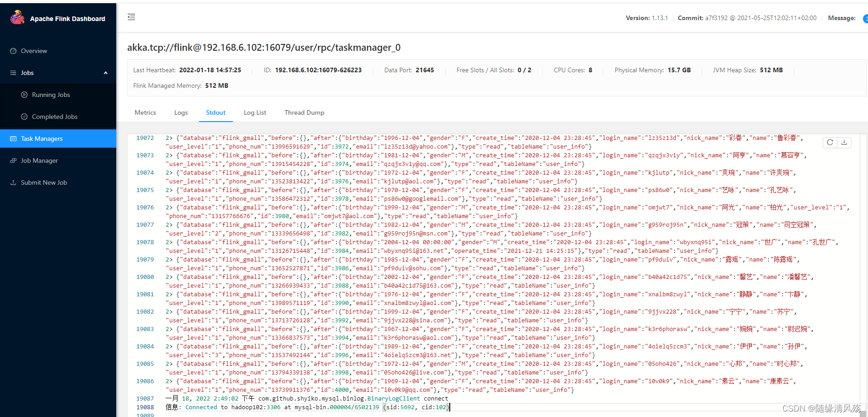Click BinaryLogClient connect log line
868x417 pixels.
tap(307, 399)
